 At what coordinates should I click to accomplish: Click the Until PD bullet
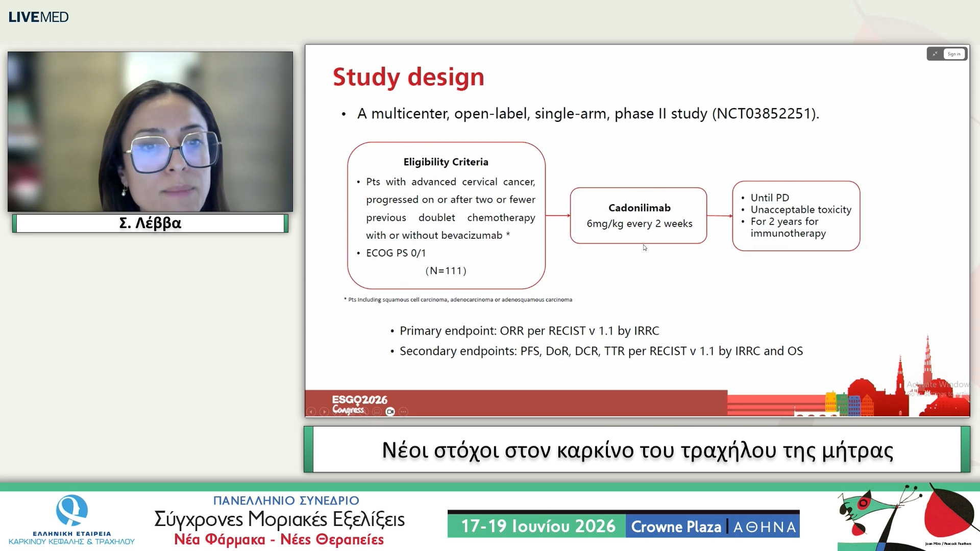pos(769,197)
